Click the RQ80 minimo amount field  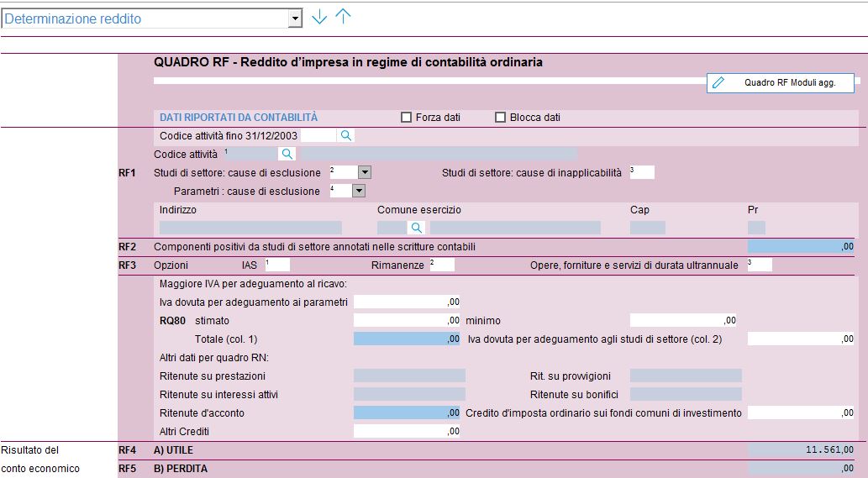coord(684,320)
